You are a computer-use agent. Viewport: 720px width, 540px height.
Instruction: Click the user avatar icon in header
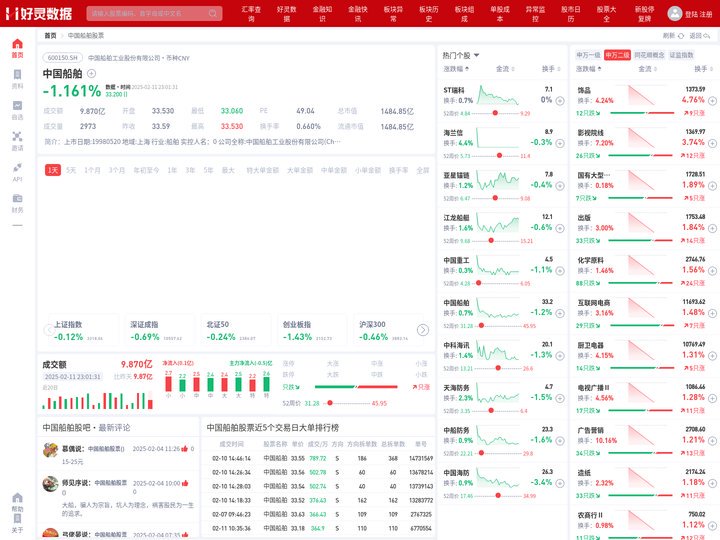pyautogui.click(x=675, y=13)
